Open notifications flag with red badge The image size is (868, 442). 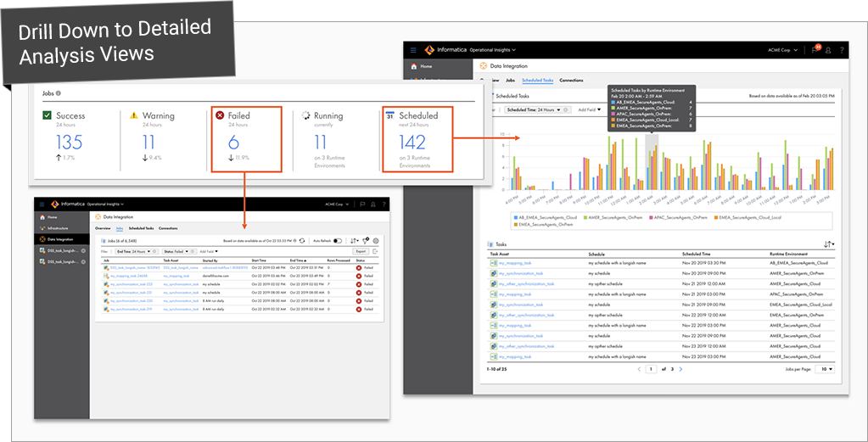816,50
